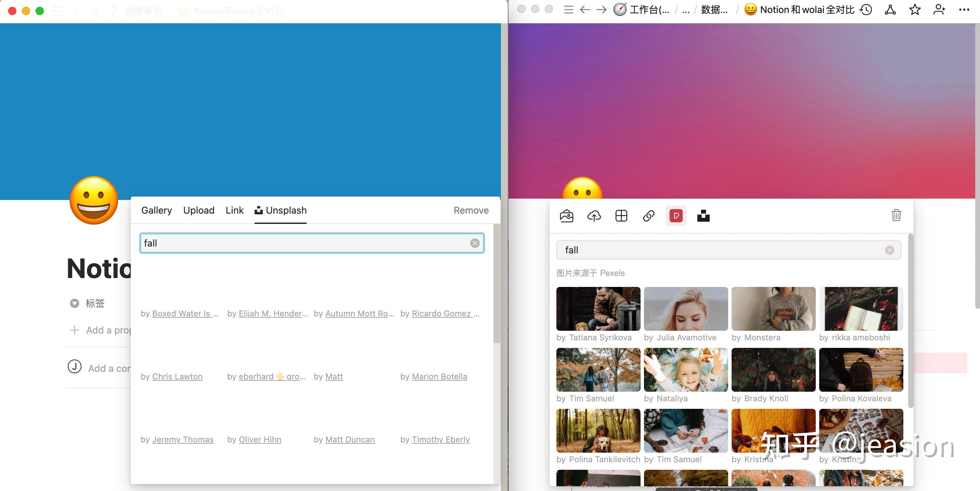The image size is (980, 491).
Task: Switch to the Gallery tab
Action: coord(156,211)
